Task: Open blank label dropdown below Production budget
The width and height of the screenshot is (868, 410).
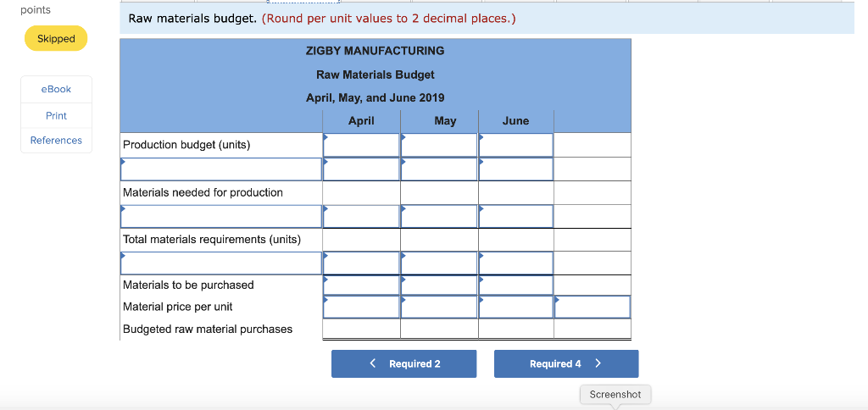Action: tap(221, 169)
